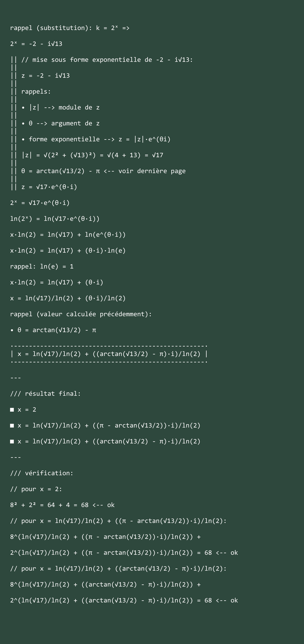Click the '/// vérification:' heading
Image resolution: width=304 pixels, height=644 pixels.
(42, 473)
